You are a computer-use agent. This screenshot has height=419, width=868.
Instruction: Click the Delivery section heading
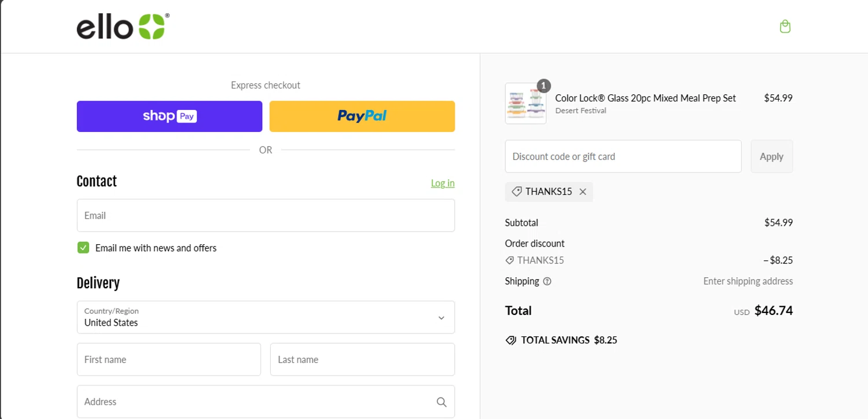[x=98, y=283]
